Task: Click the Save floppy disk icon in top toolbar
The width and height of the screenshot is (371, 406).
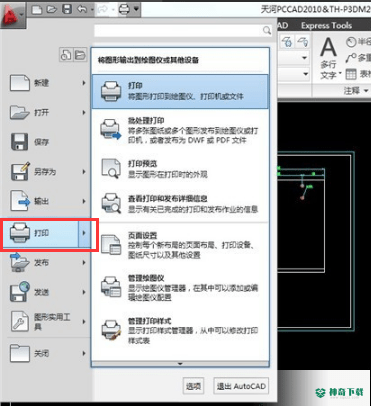Action: [67, 9]
